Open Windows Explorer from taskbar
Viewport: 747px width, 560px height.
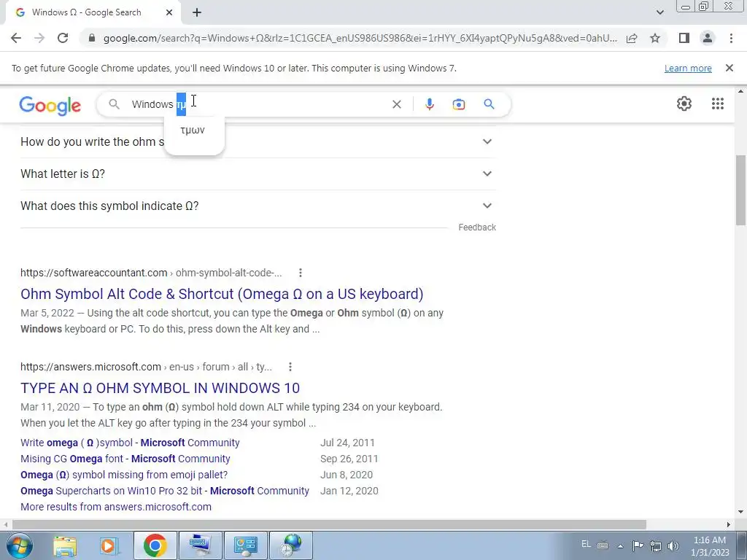point(65,545)
